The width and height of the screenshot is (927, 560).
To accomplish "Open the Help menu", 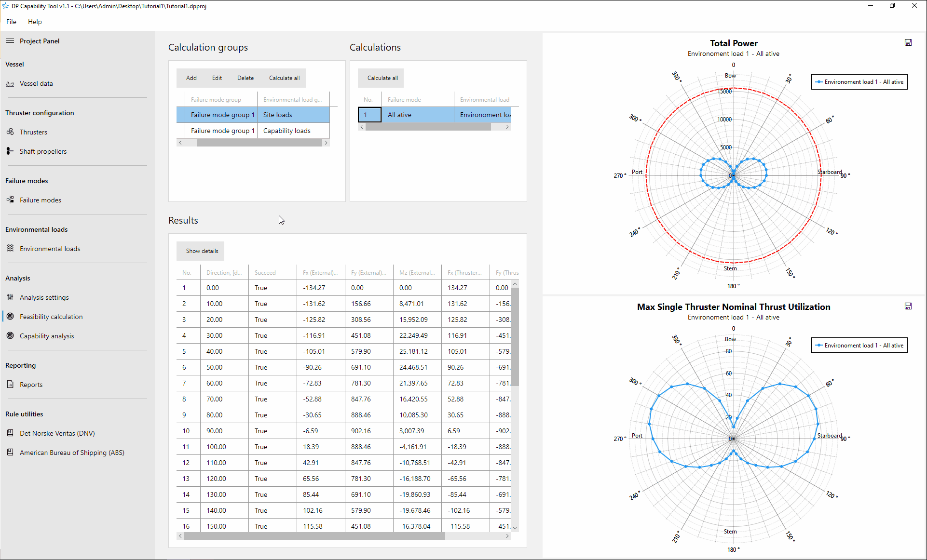I will click(35, 22).
